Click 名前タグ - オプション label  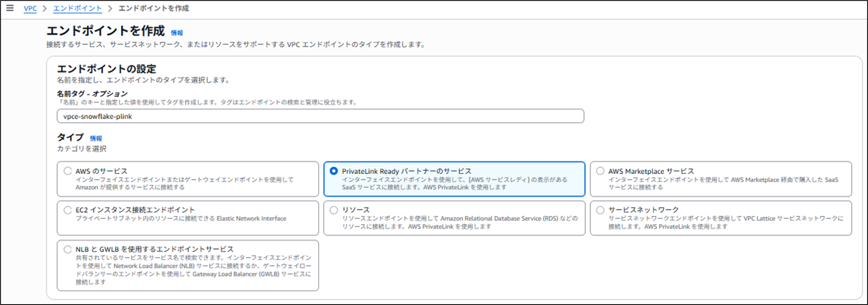pyautogui.click(x=92, y=94)
